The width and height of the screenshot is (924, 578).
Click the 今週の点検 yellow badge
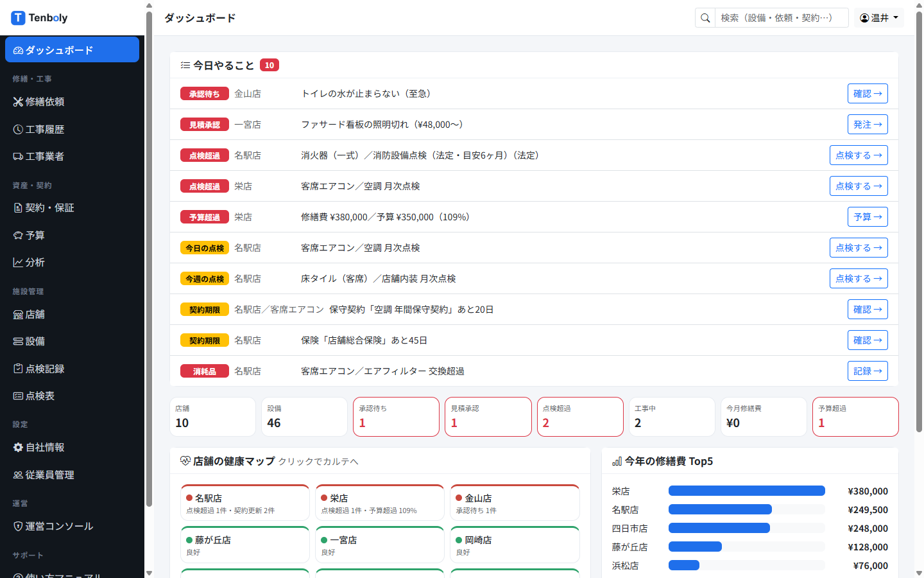pos(205,279)
